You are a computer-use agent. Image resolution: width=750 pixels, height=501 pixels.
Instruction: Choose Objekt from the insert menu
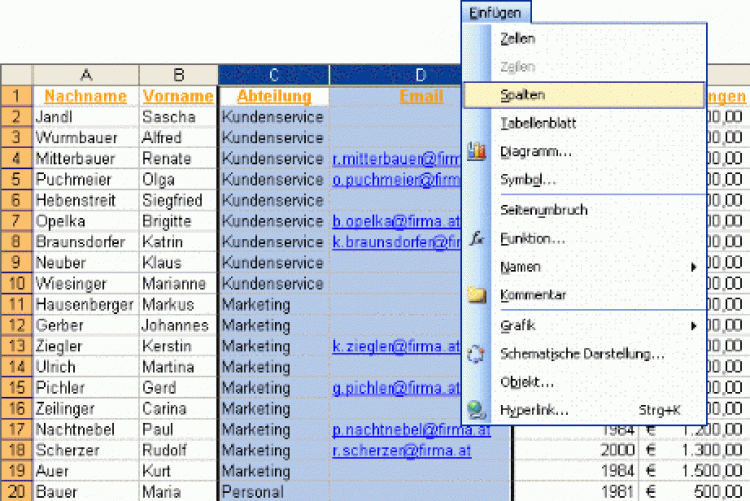526,382
